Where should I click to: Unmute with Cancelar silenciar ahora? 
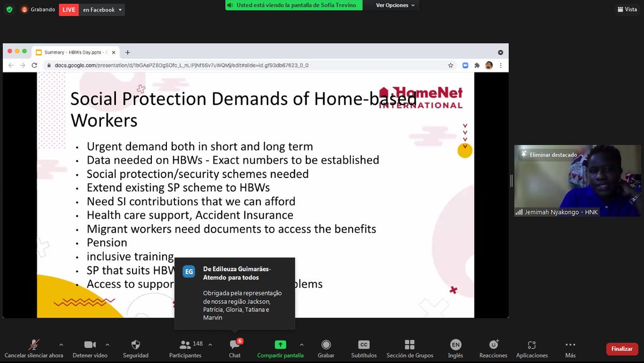[34, 349]
